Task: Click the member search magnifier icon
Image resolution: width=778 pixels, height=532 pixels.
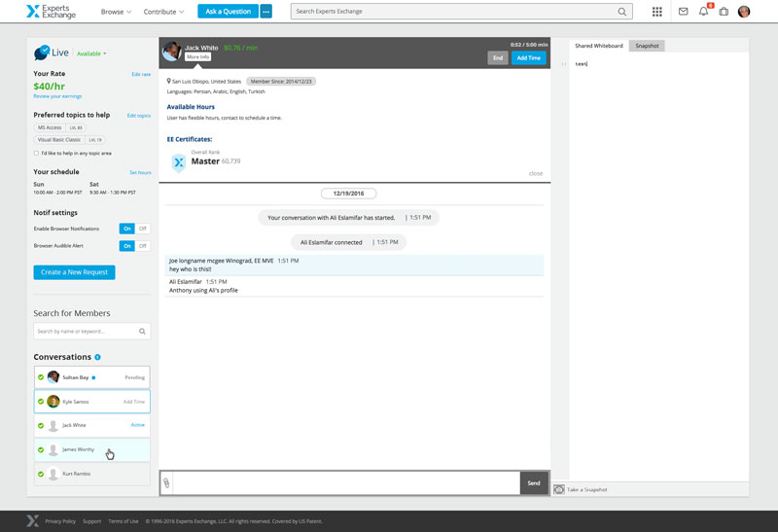Action: click(x=142, y=331)
